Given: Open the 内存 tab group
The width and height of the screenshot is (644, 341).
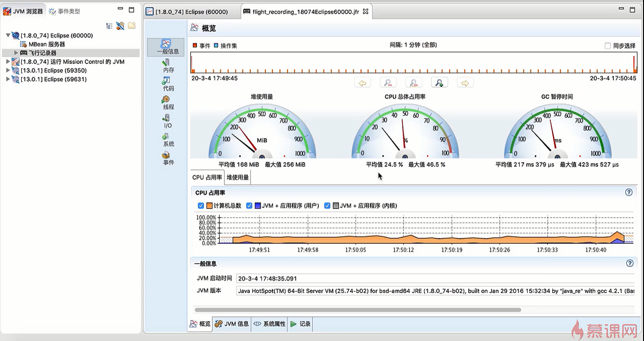Looking at the screenshot, I should tap(168, 66).
